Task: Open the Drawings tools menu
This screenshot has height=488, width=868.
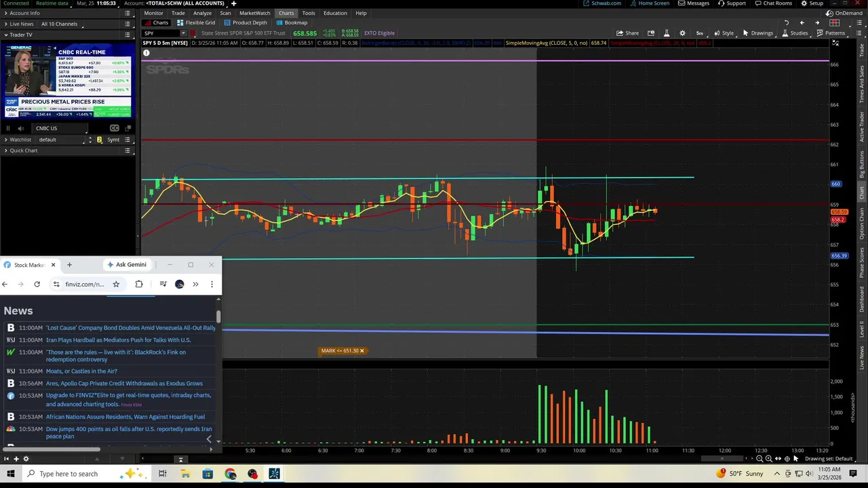Action: 757,33
